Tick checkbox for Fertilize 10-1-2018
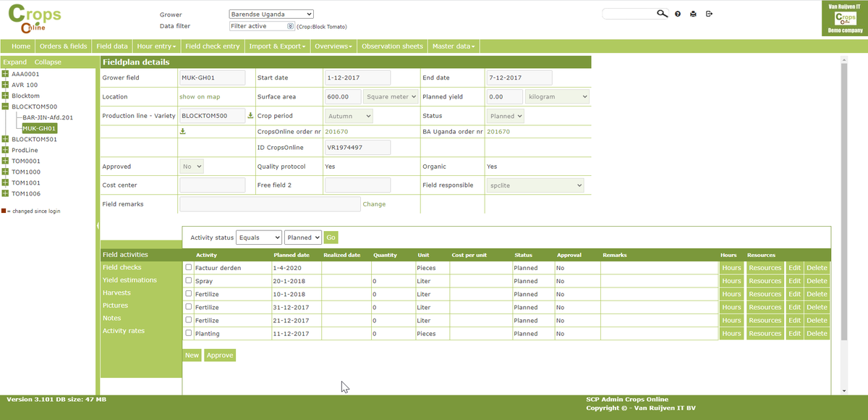Viewport: 868px width, 420px height. (189, 293)
